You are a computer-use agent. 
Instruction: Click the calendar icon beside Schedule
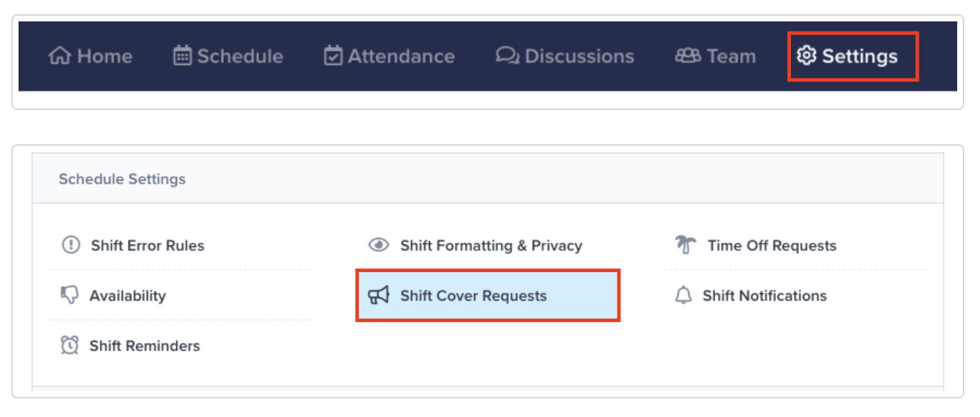click(183, 56)
